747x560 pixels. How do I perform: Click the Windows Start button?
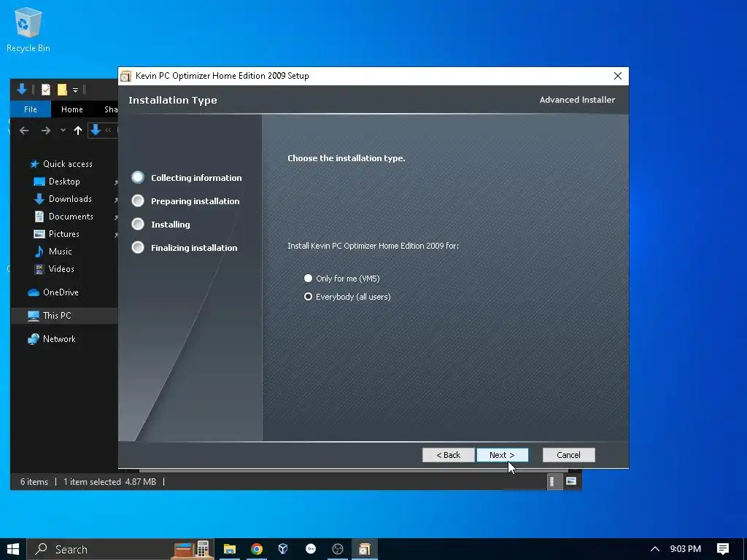[x=13, y=549]
